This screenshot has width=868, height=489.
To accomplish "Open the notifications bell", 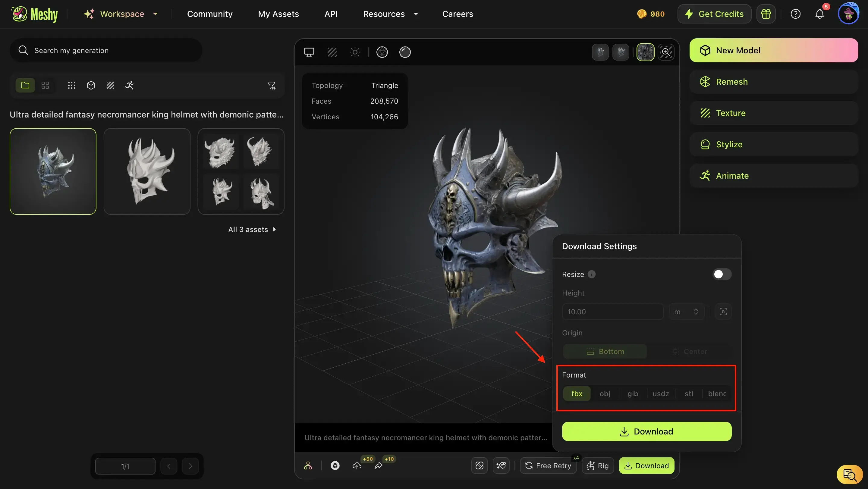I will (819, 14).
